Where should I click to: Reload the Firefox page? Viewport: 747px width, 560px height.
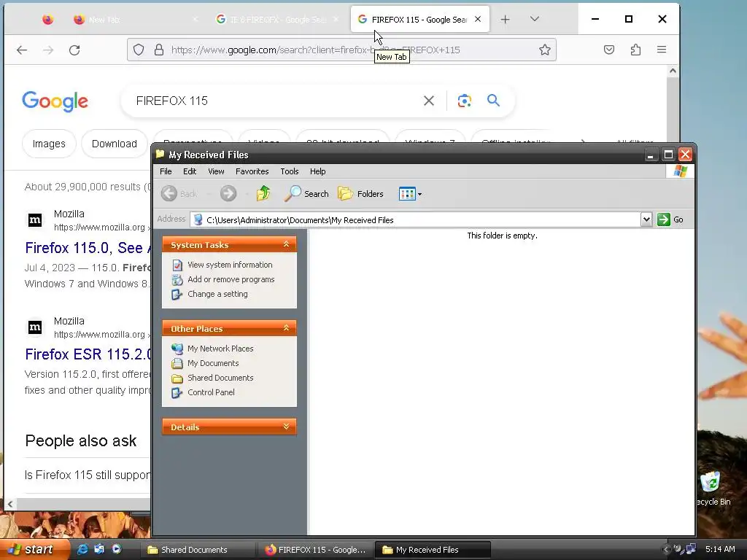coord(74,50)
